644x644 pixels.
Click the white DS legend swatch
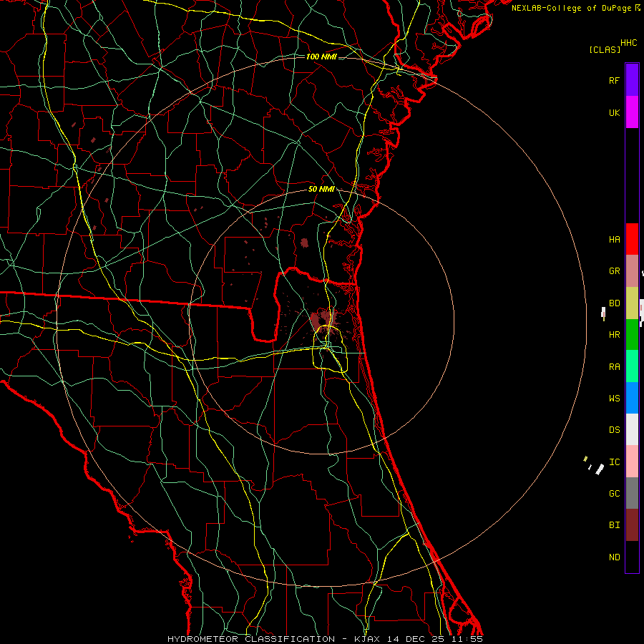tap(632, 429)
